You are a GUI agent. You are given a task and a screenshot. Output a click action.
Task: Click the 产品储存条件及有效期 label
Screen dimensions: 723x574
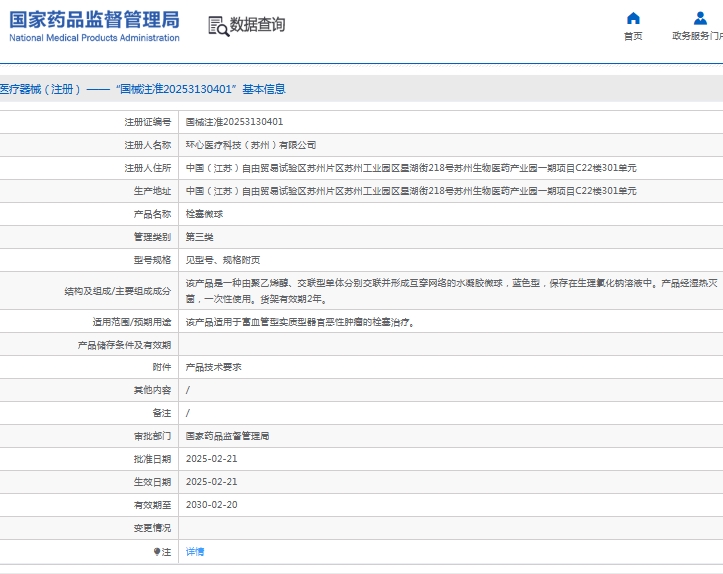(124, 345)
